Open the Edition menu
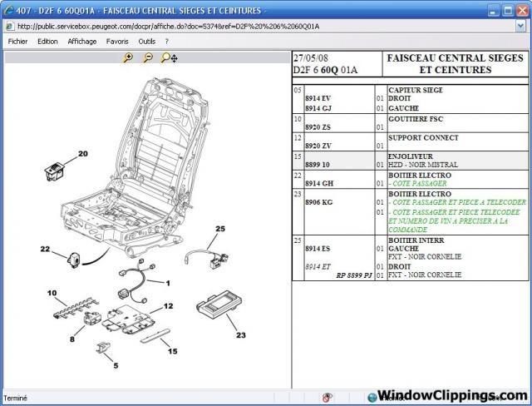This screenshot has height=406, width=532. coord(47,41)
